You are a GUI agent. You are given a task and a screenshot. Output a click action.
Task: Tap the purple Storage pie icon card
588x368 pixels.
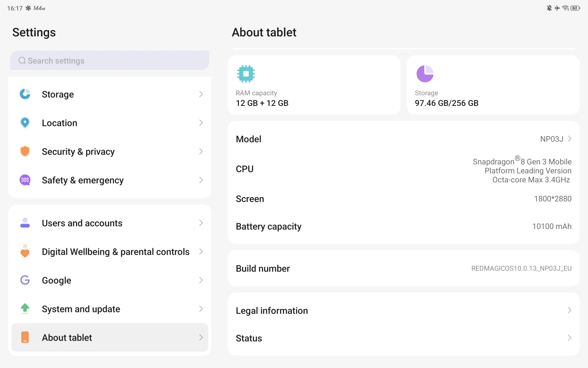425,74
